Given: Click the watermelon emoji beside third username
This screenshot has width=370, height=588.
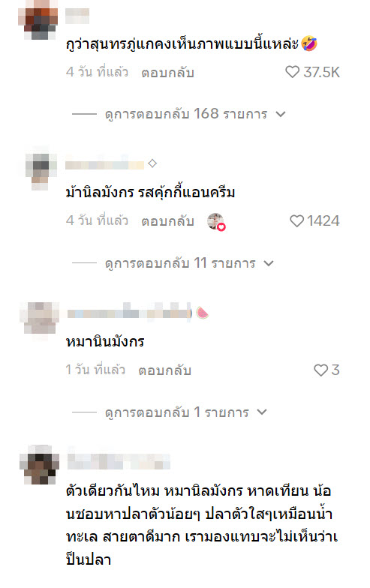Looking at the screenshot, I should coord(203,313).
